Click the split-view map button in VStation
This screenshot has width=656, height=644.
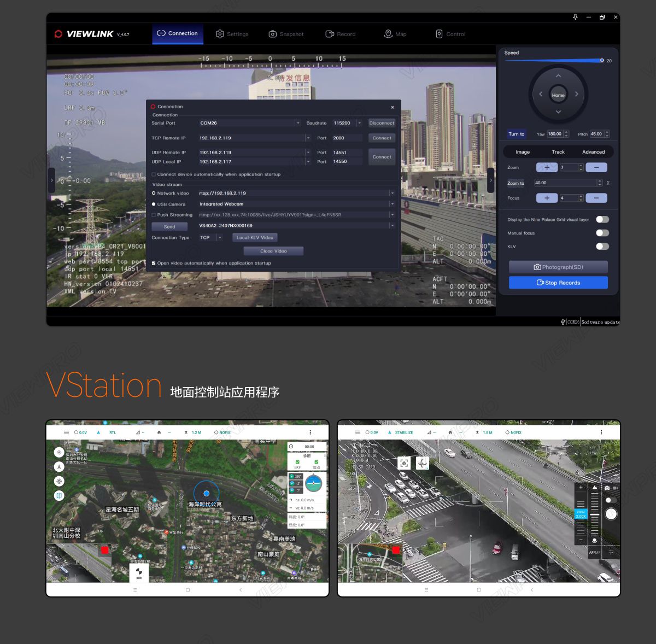59,495
